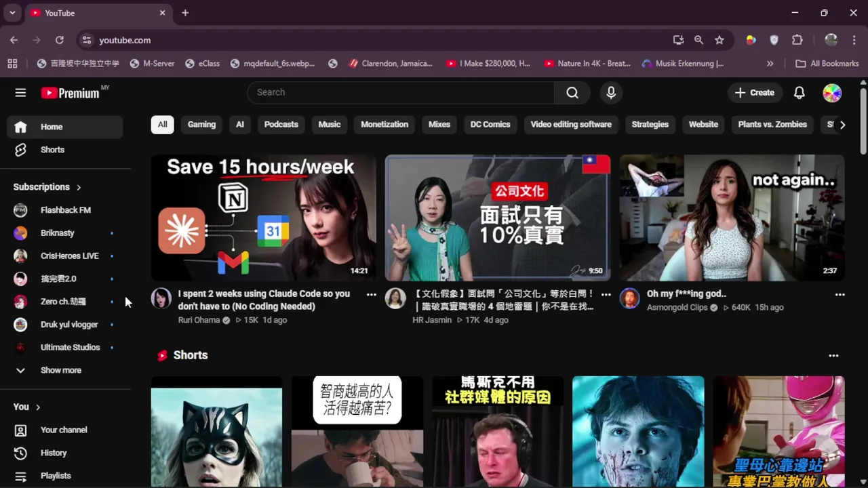Go to Home in sidebar
The width and height of the screenshot is (868, 488).
click(65, 127)
